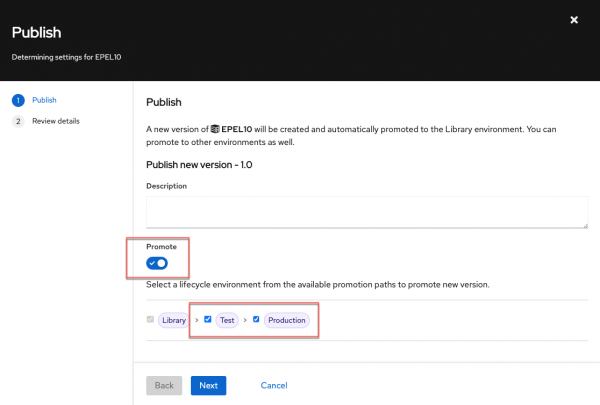
Task: Click the Next button
Action: 209,385
